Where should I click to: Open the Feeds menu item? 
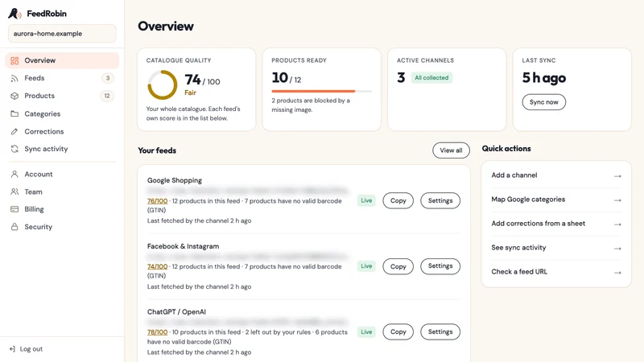click(x=62, y=78)
